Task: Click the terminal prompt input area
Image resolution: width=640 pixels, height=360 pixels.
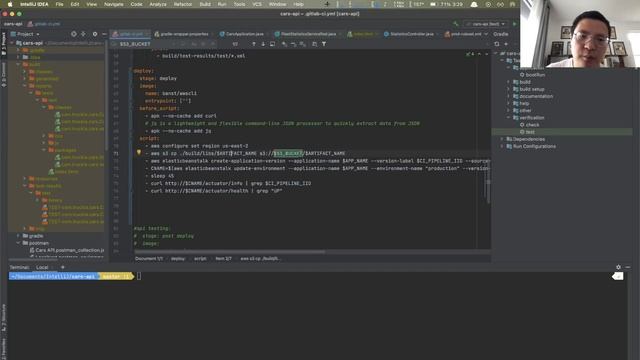Action: [139, 276]
